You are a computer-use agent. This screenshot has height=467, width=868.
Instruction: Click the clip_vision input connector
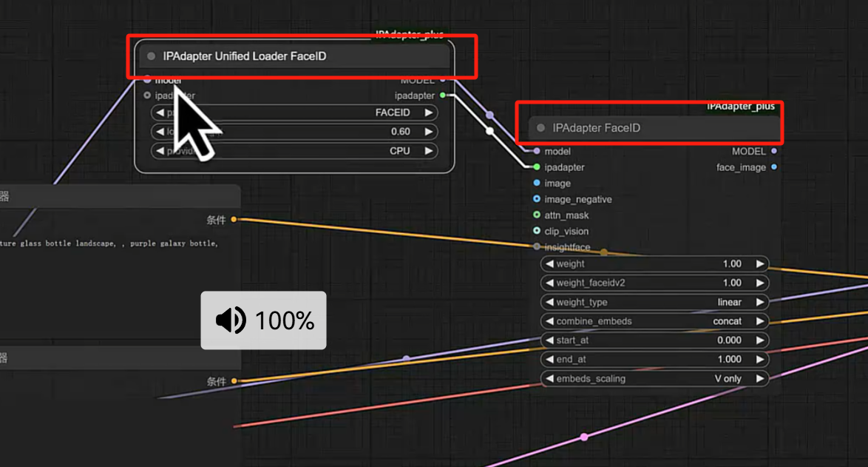point(537,232)
